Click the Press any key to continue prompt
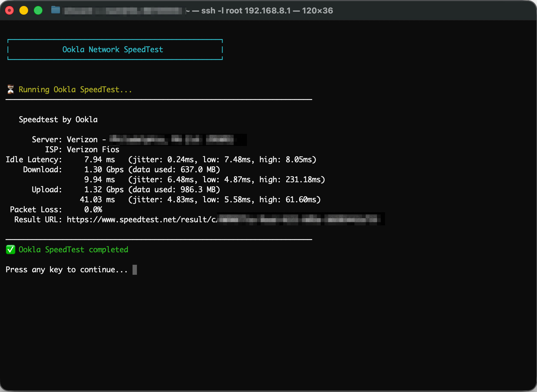The image size is (537, 392). click(x=66, y=270)
